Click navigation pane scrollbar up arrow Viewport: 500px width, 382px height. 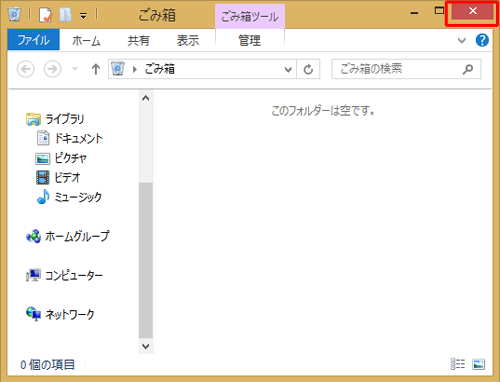(146, 98)
